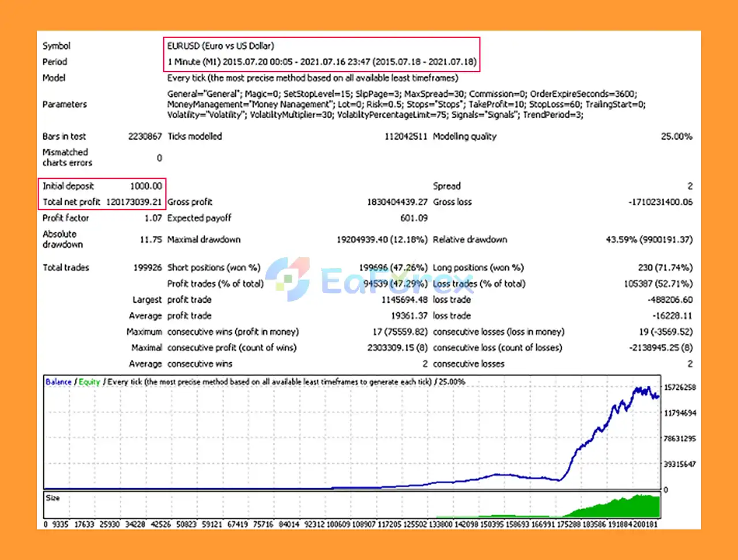This screenshot has height=560, width=738.
Task: Click the Initial deposit value 1000.00
Action: [x=146, y=186]
